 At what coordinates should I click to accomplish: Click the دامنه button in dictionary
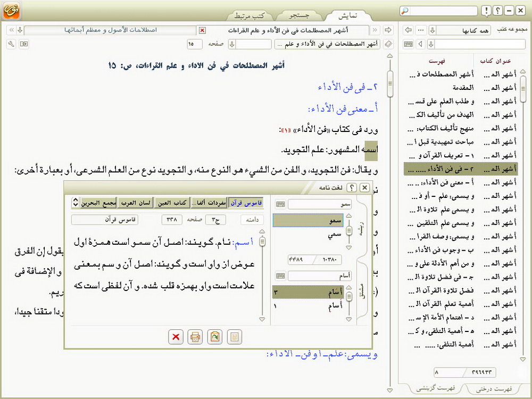252,220
